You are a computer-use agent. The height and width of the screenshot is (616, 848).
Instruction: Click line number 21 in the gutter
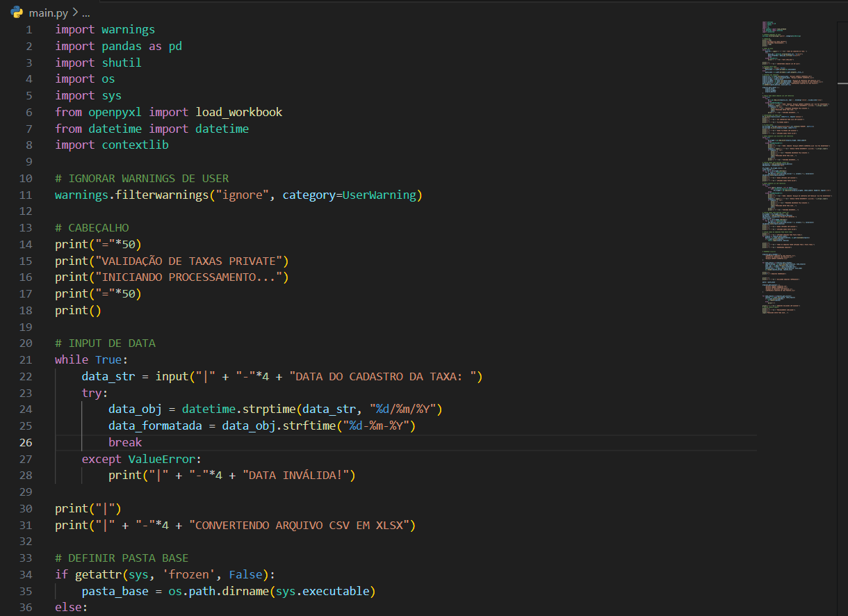click(x=26, y=359)
